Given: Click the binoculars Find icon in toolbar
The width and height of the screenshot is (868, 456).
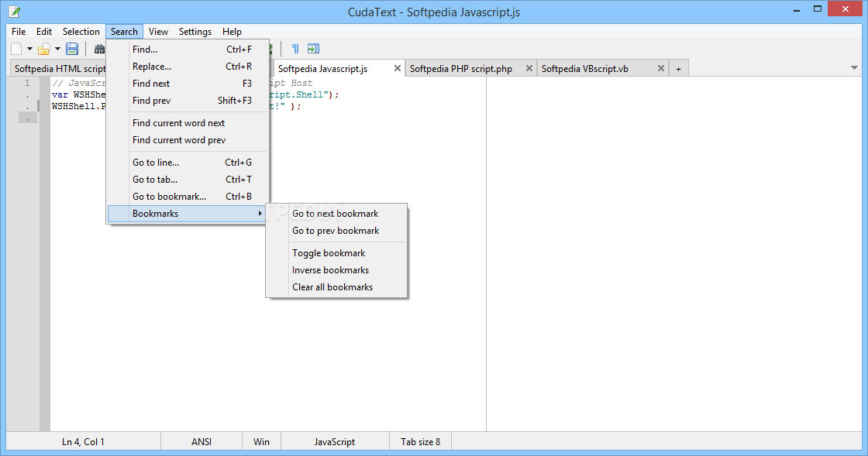Looking at the screenshot, I should pos(99,50).
